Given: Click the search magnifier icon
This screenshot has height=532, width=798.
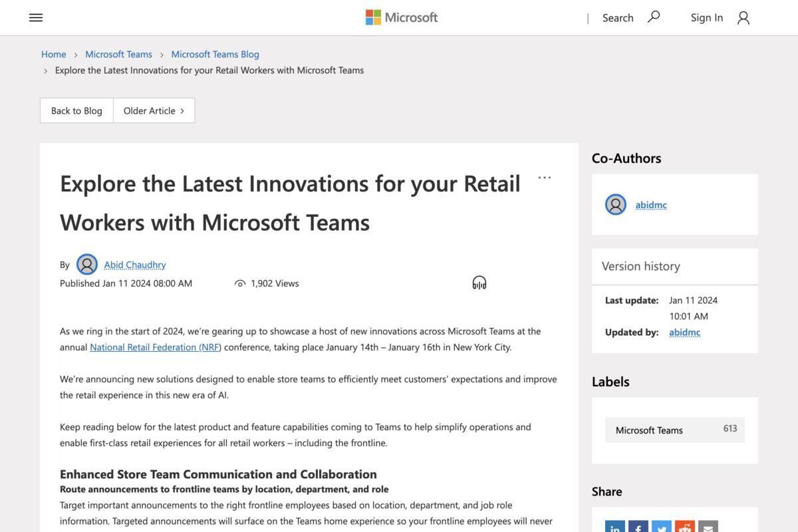Looking at the screenshot, I should pyautogui.click(x=654, y=17).
